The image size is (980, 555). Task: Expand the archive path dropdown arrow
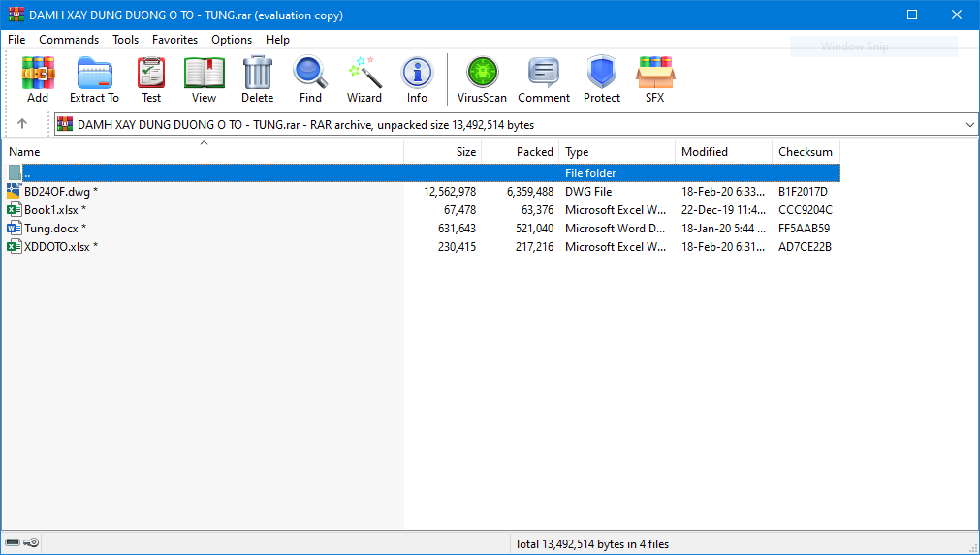[x=969, y=125]
